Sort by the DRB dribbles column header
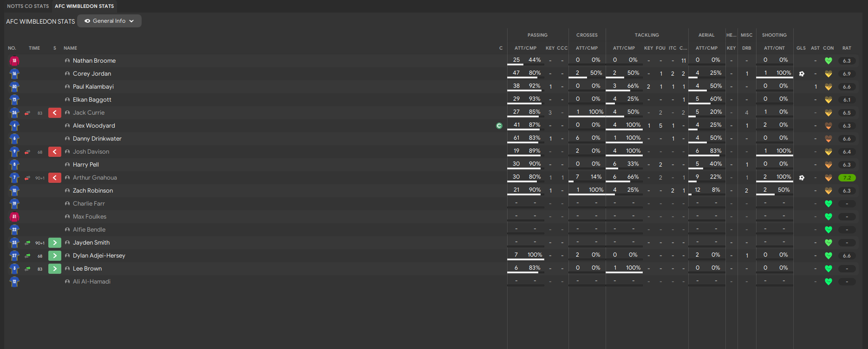 (747, 48)
